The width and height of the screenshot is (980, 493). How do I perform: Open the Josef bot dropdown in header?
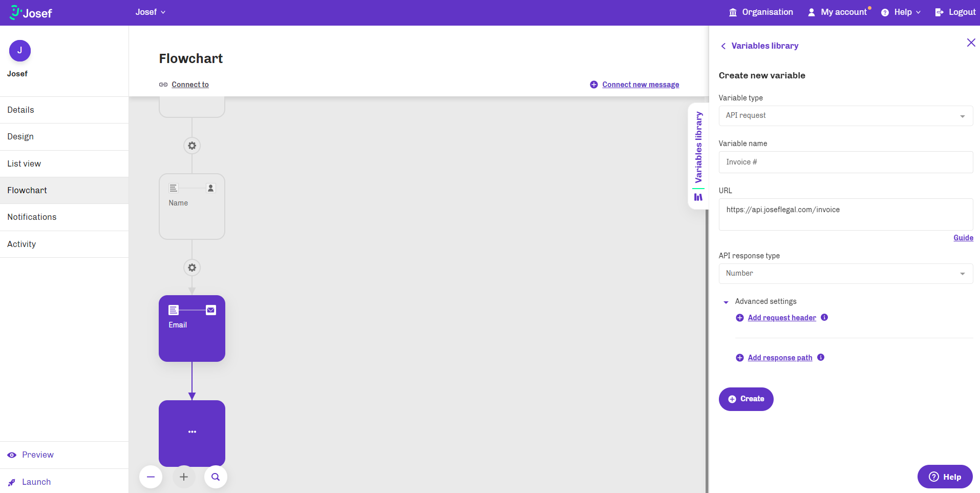(151, 12)
